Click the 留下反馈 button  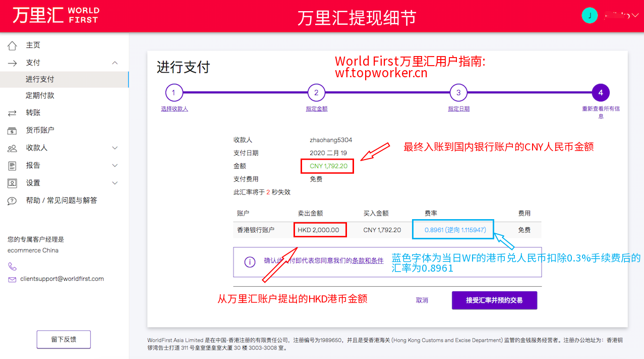(x=64, y=339)
